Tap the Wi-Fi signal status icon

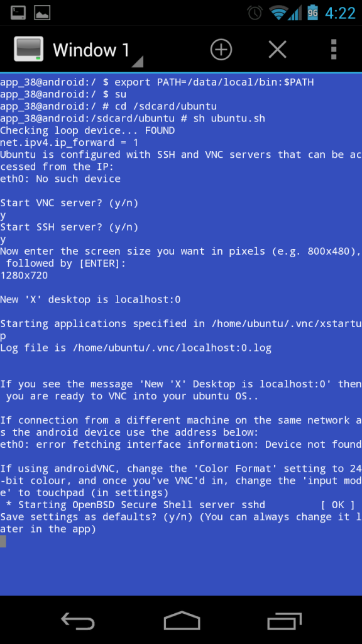pos(278,13)
